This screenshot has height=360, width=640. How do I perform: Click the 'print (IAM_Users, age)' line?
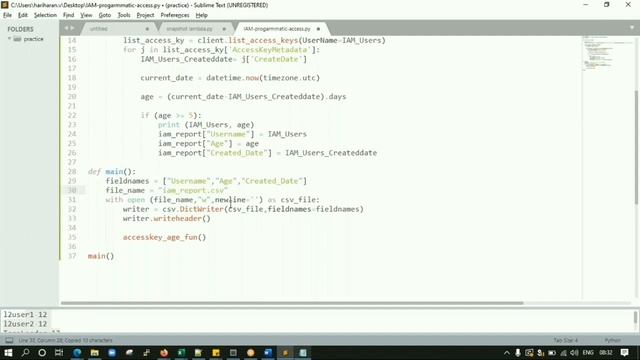click(x=206, y=124)
